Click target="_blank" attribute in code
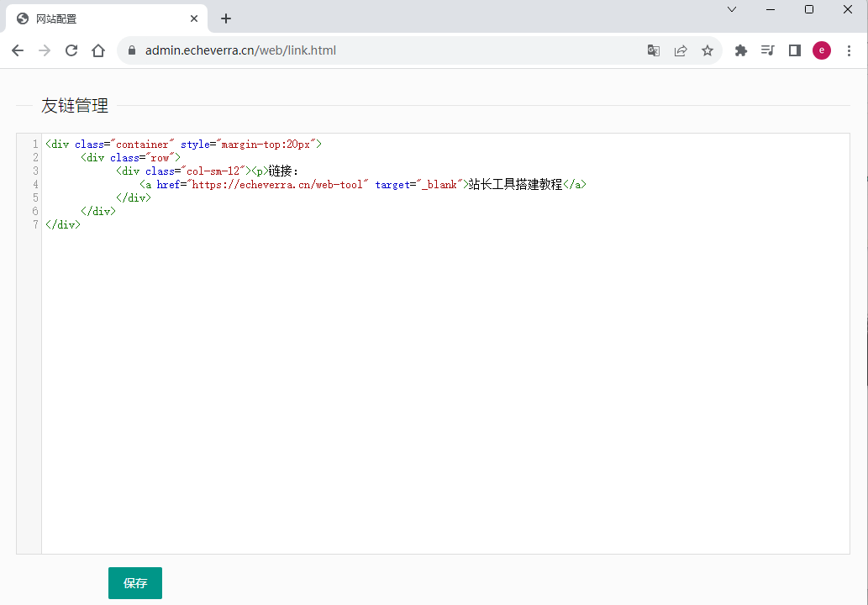Viewport: 868px width, 605px height. [419, 184]
